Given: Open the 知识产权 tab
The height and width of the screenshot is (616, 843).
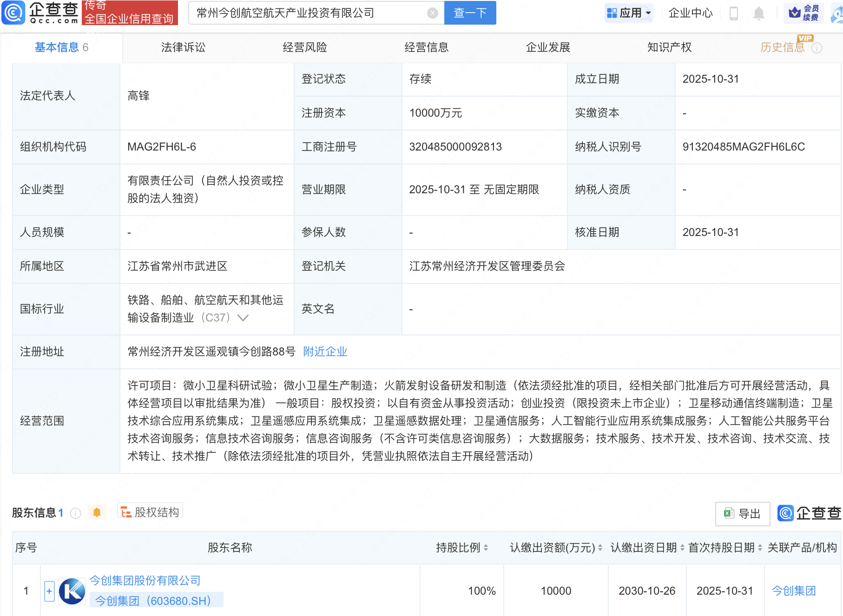Looking at the screenshot, I should pos(669,47).
